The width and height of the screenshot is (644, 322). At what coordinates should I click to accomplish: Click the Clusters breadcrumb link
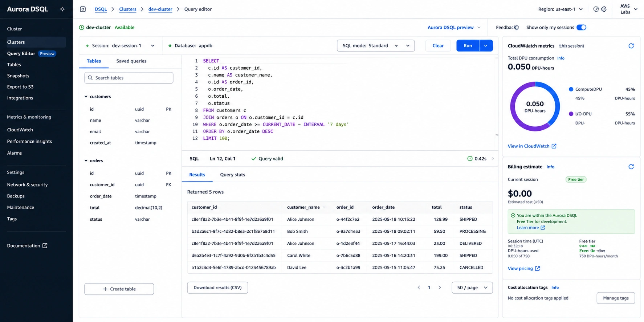pos(128,9)
